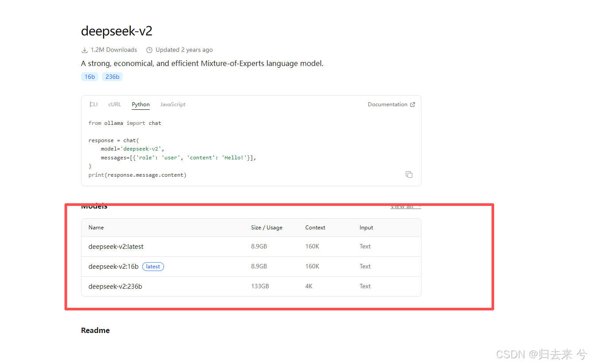This screenshot has height=364, width=589.
Task: Click the Mixture-of-Experts description sentence
Action: point(202,63)
